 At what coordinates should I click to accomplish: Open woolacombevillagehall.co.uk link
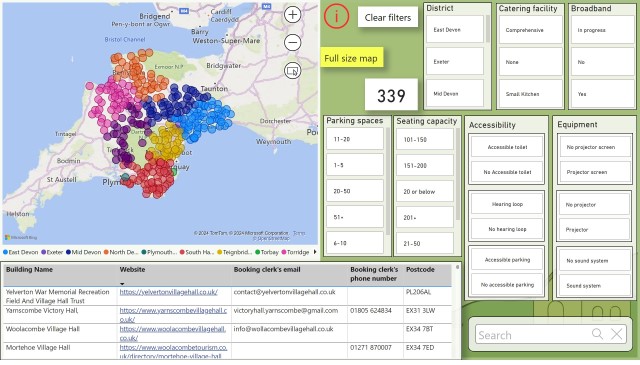pyautogui.click(x=173, y=333)
